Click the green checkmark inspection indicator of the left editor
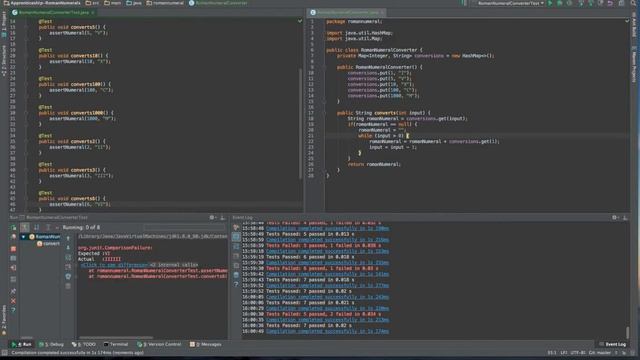Screen dimensions: 640x360 point(300,21)
